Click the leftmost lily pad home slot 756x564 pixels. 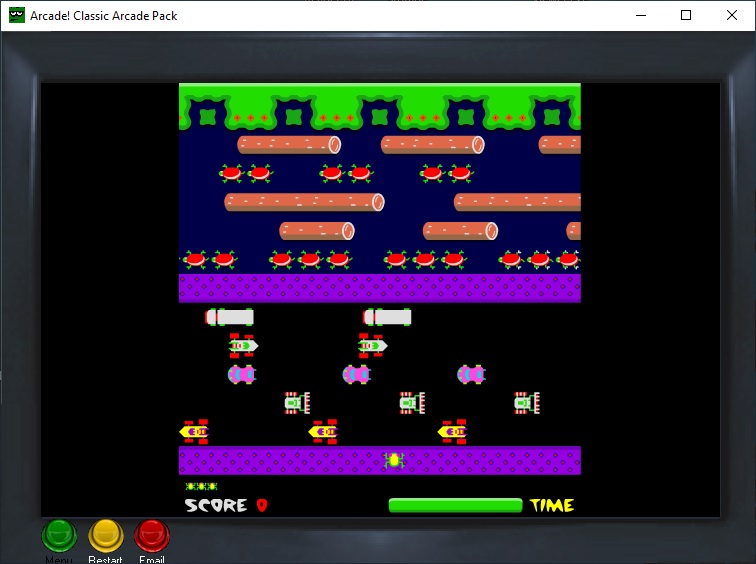click(x=208, y=117)
